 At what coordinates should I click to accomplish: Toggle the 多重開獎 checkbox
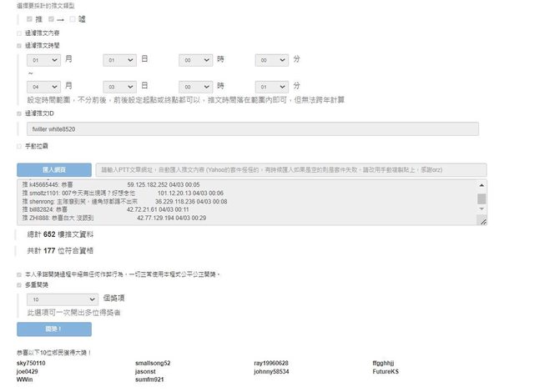pyautogui.click(x=19, y=285)
